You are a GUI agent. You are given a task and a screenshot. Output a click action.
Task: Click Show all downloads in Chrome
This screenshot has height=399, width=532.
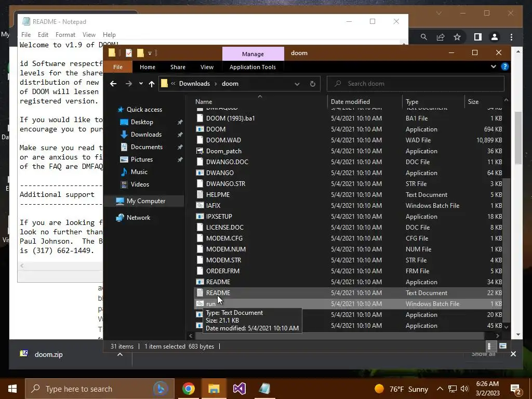coord(483,353)
